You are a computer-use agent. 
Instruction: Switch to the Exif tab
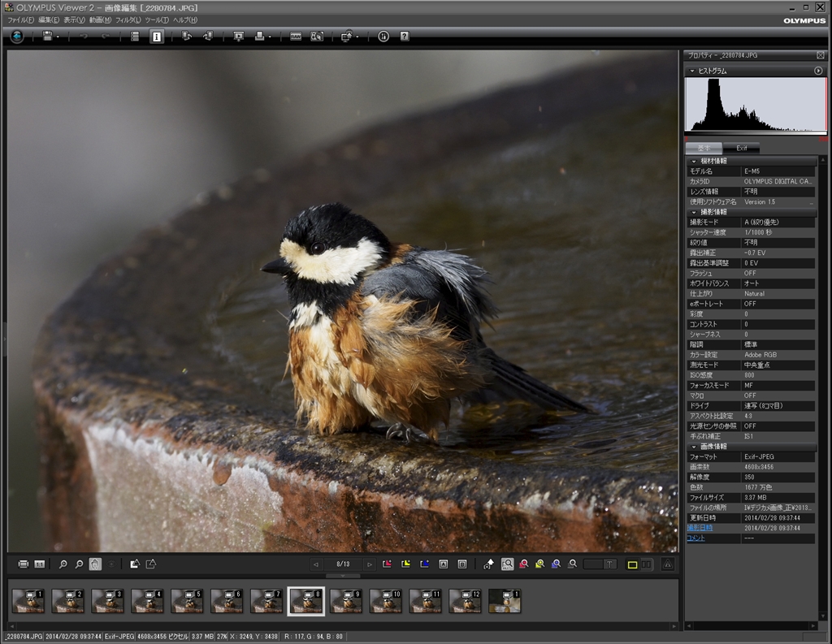tap(741, 148)
